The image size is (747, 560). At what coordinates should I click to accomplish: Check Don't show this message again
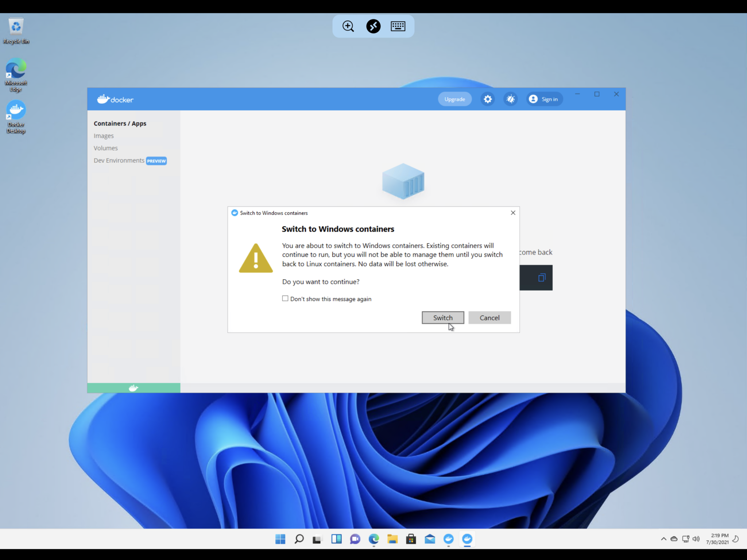pos(285,298)
